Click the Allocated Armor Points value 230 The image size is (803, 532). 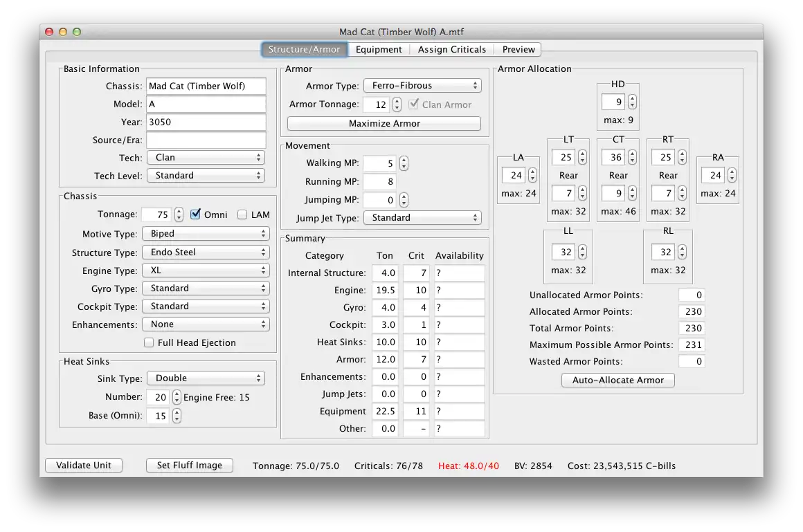(692, 311)
